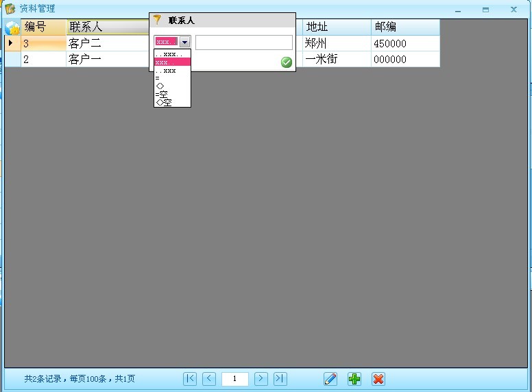Click the funnel filter icon beside 联系人 title
This screenshot has width=532, height=392.
coord(157,20)
